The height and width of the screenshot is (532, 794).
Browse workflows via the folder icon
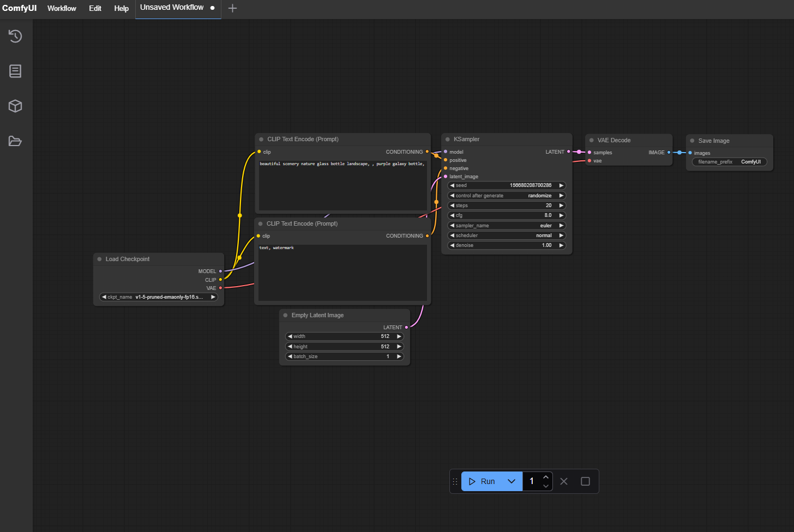coord(15,141)
